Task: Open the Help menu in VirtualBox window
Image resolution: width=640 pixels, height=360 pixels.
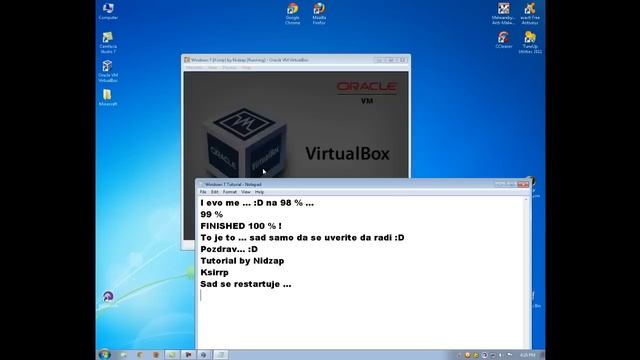Action: (x=246, y=68)
